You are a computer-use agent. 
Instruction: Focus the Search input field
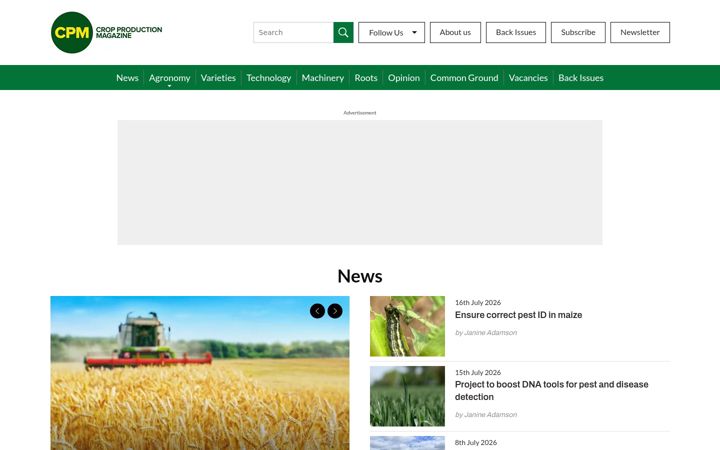[293, 33]
